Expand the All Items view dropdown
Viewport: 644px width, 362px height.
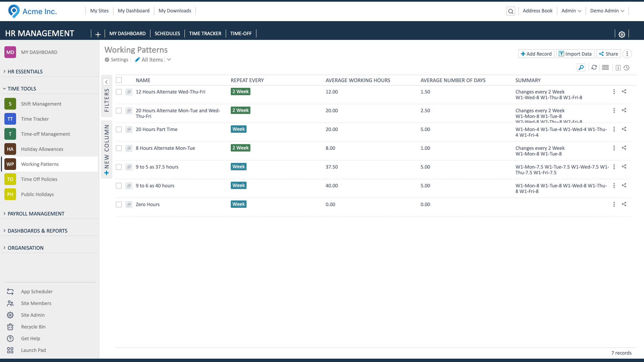point(169,60)
